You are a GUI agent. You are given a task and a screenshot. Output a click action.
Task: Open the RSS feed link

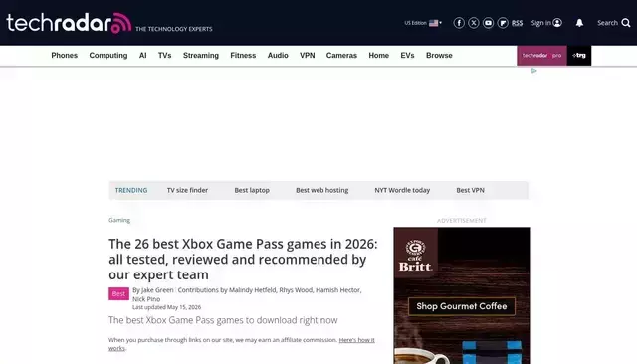pyautogui.click(x=517, y=23)
